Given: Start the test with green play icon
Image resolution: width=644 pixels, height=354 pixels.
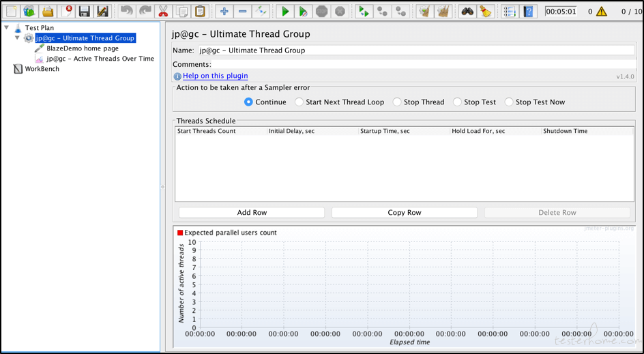Looking at the screenshot, I should coord(285,12).
